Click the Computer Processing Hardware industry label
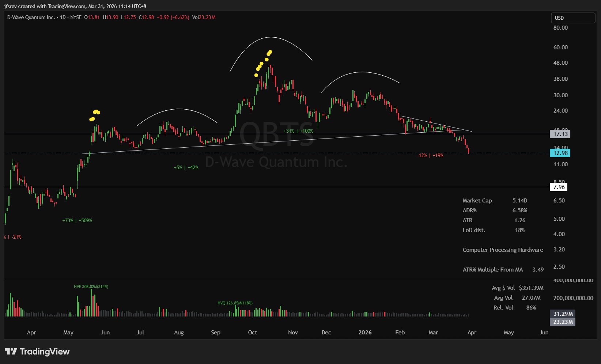 503,250
